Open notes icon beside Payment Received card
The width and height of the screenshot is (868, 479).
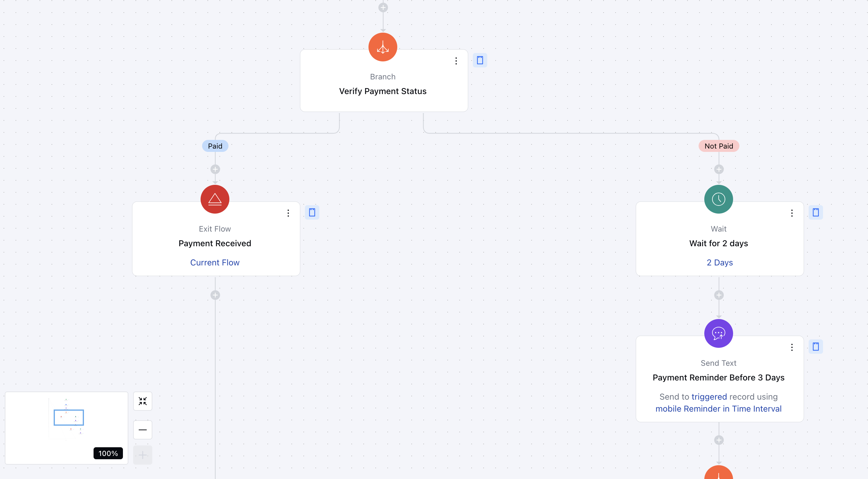pyautogui.click(x=312, y=212)
